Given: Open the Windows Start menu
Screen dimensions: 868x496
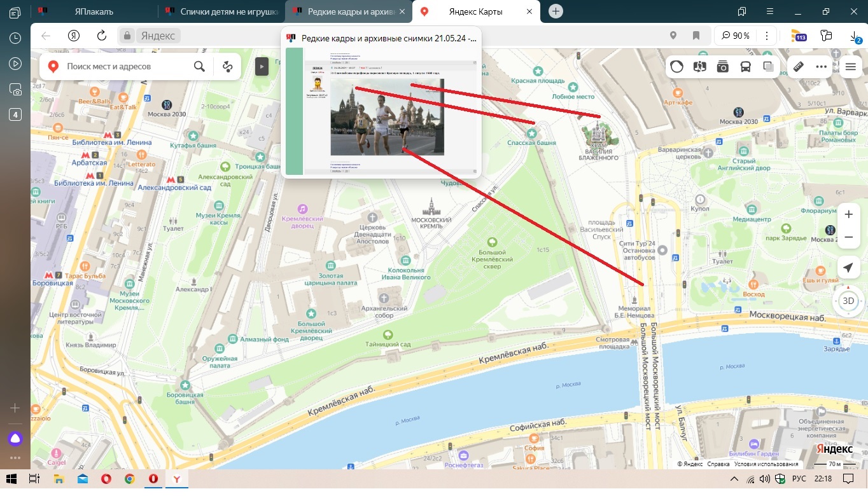Looking at the screenshot, I should [x=11, y=479].
